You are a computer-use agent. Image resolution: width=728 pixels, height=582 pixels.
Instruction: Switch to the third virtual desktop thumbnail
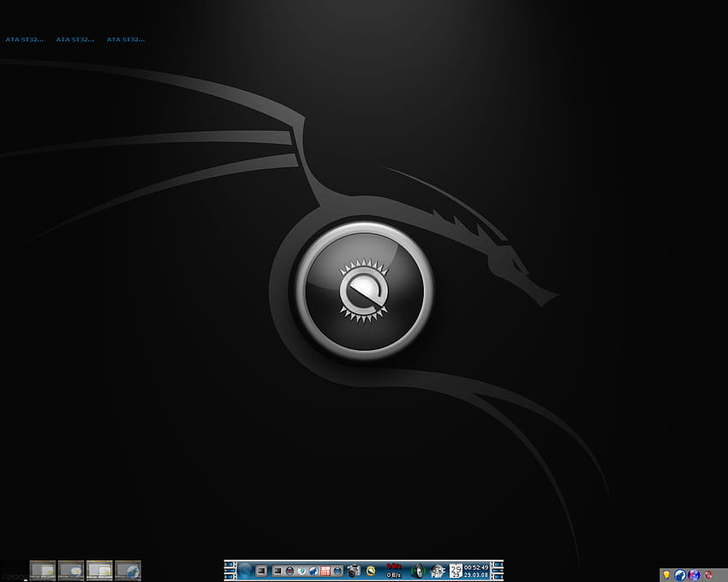(x=99, y=570)
